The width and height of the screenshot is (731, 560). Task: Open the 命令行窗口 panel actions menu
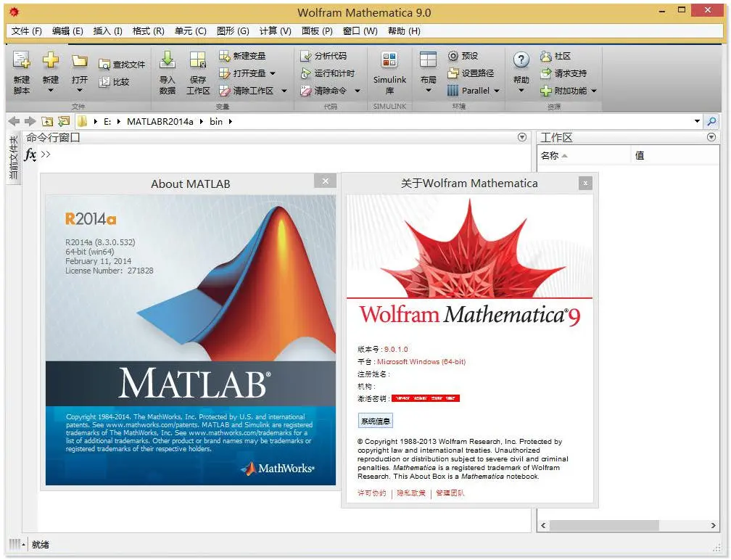click(522, 137)
